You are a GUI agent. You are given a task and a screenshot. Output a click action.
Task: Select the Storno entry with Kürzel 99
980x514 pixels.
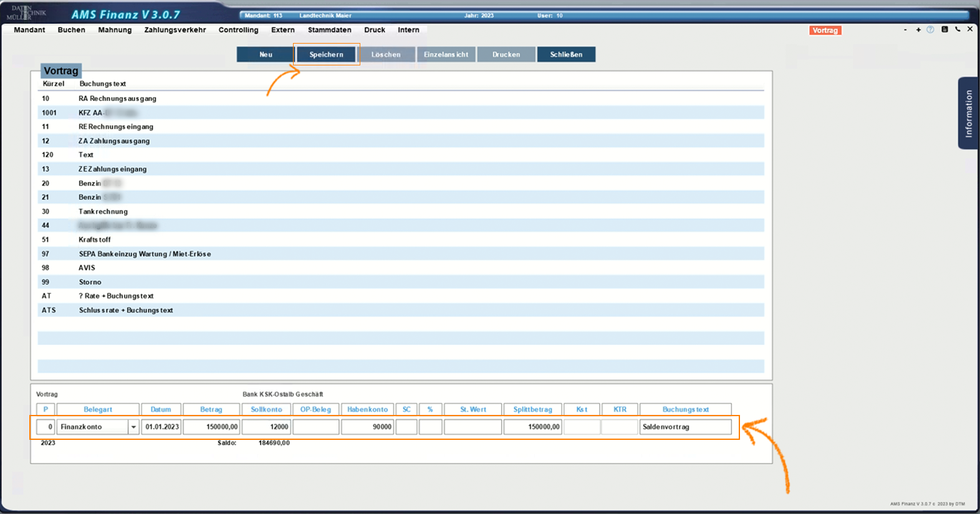(90, 282)
